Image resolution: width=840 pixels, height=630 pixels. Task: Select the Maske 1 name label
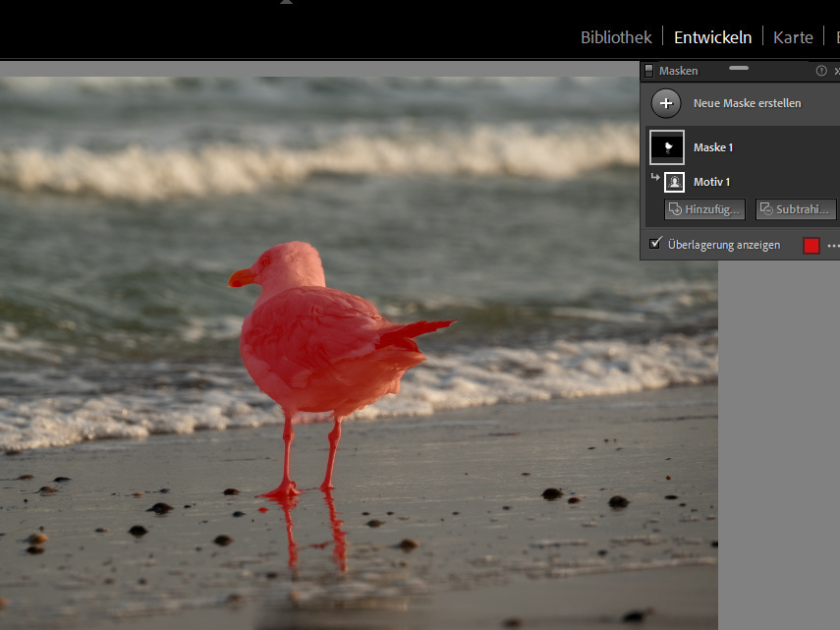tap(713, 147)
